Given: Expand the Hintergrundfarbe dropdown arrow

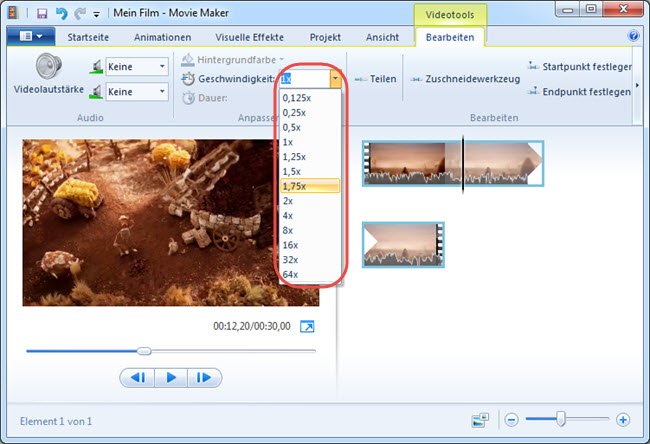Looking at the screenshot, I should pos(281,59).
